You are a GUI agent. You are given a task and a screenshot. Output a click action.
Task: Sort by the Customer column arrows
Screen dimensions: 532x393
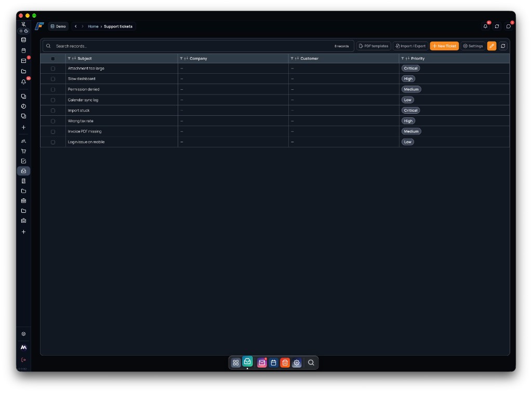297,58
